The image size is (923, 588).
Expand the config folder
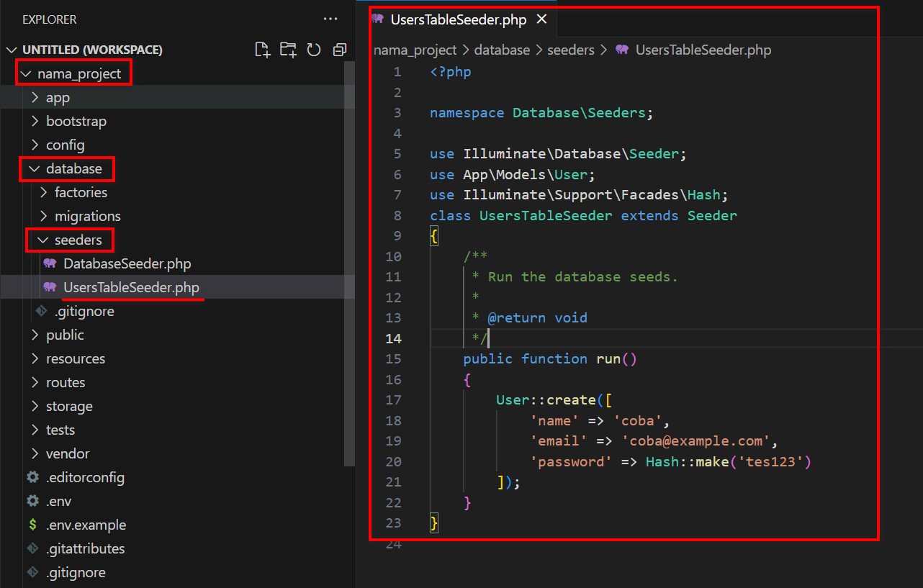[35, 145]
